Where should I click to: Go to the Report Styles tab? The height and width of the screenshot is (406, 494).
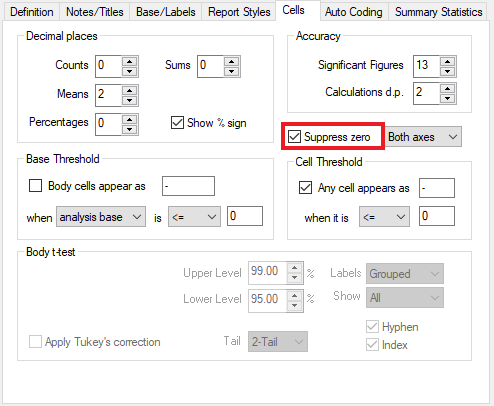239,12
